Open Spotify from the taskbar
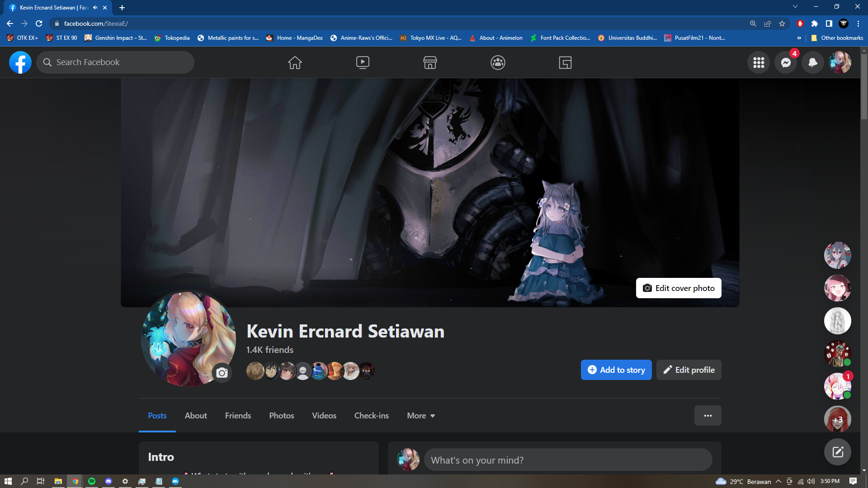This screenshot has height=488, width=868. coord(92,481)
